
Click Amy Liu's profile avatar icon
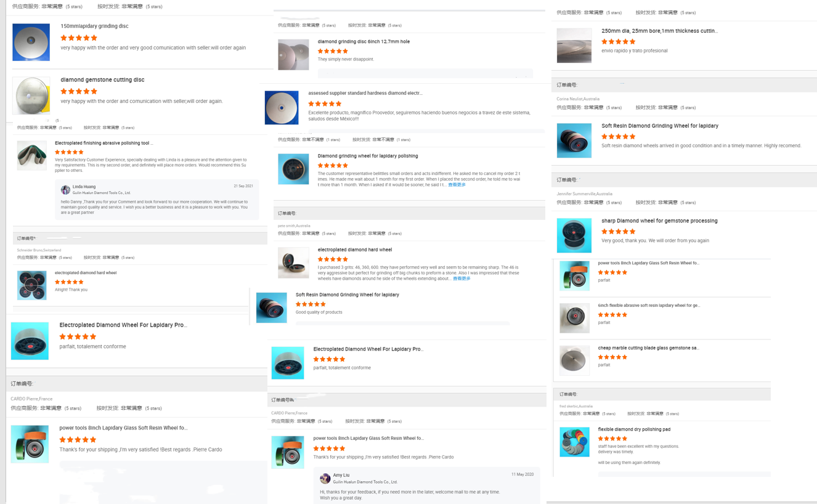(325, 478)
